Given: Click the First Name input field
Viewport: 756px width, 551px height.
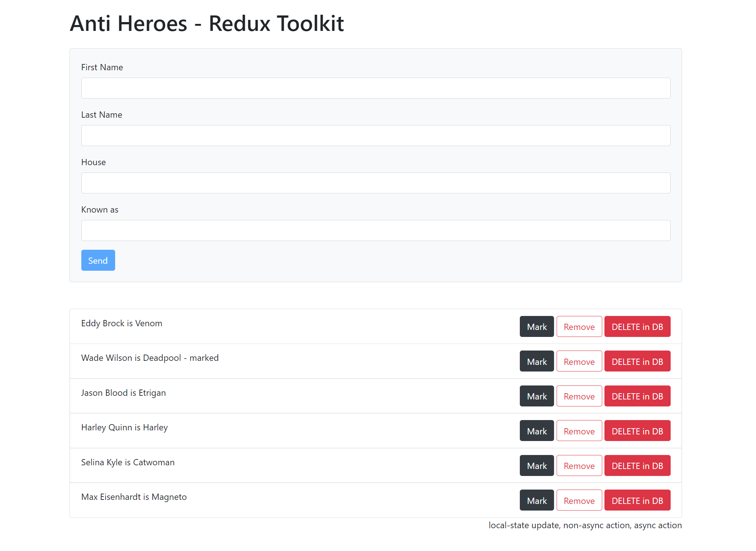Looking at the screenshot, I should pos(376,88).
